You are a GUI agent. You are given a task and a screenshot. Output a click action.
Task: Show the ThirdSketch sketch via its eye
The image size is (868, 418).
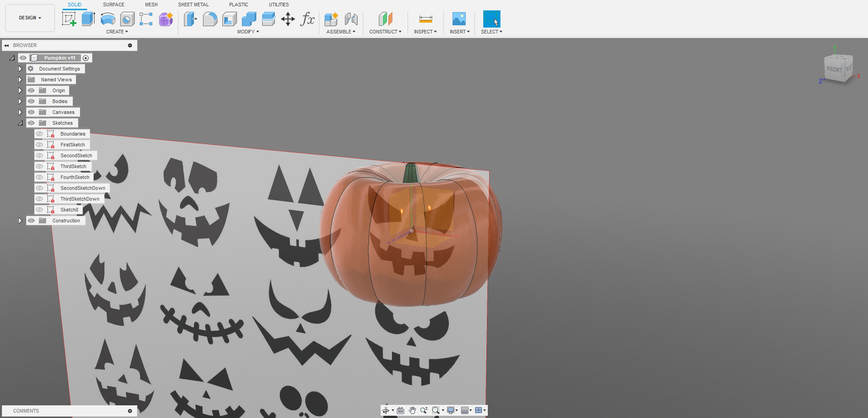[x=39, y=166]
